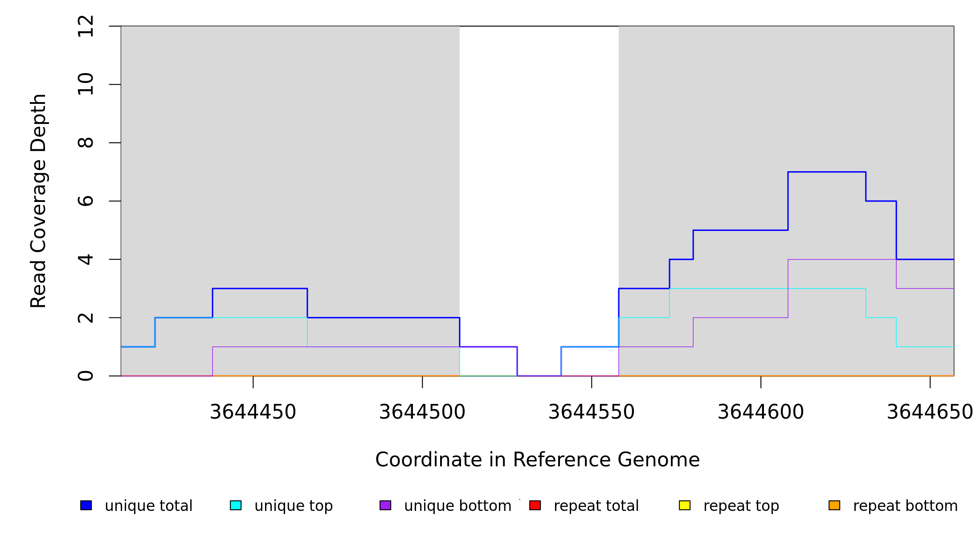Click the 3644500 x-axis tick label
980x535 pixels.
422,412
